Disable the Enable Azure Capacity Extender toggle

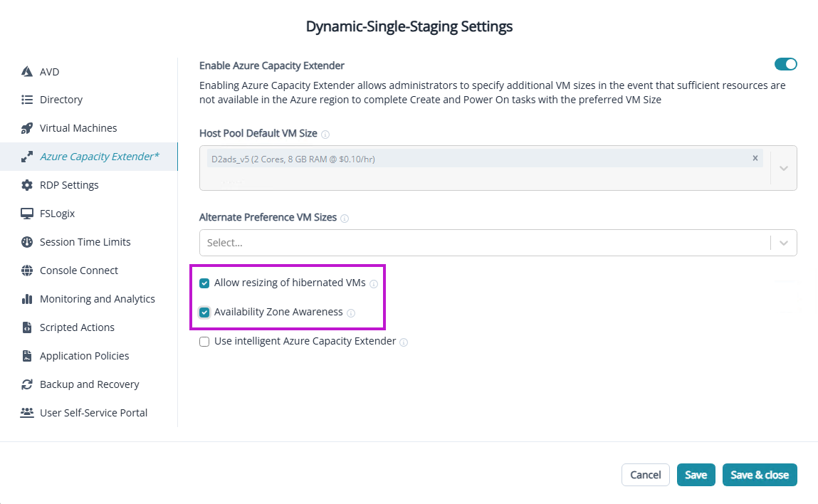(x=785, y=65)
